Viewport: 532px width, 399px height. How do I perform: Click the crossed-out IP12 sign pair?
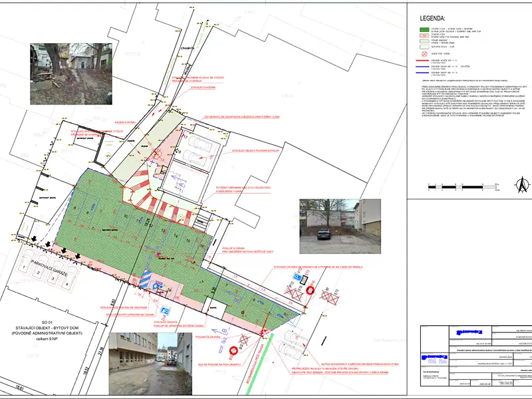[x=293, y=293]
